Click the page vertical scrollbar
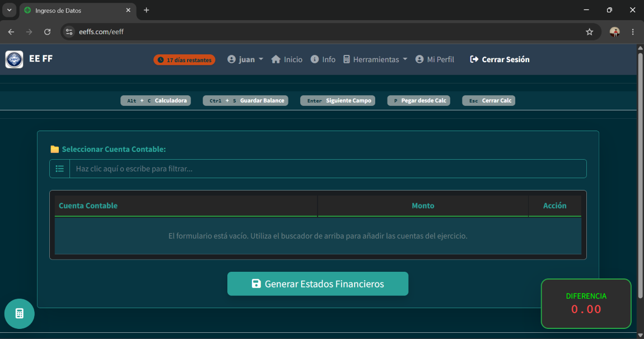Screen dimensions: 644x339 point(640,175)
